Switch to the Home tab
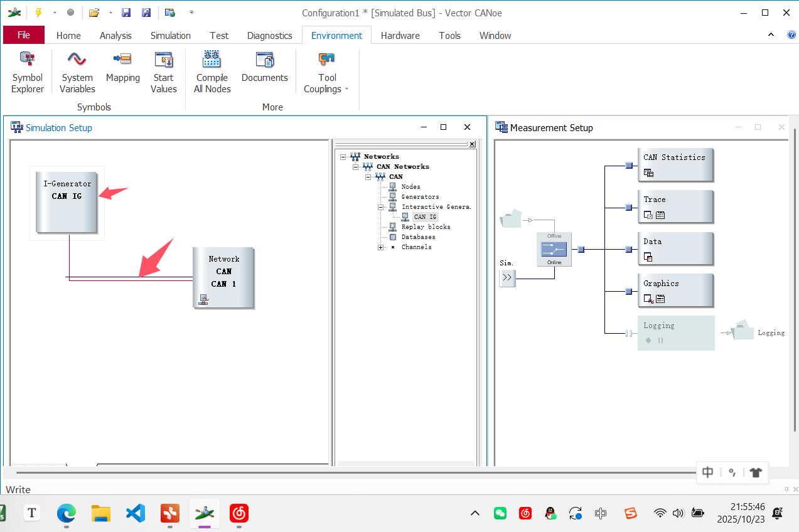Image resolution: width=799 pixels, height=532 pixels. pos(68,36)
